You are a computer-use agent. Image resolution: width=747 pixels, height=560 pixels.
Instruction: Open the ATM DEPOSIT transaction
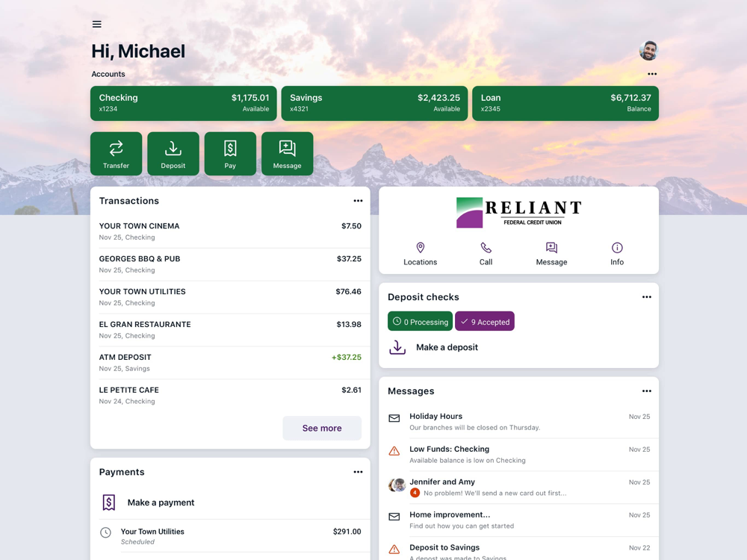click(230, 363)
